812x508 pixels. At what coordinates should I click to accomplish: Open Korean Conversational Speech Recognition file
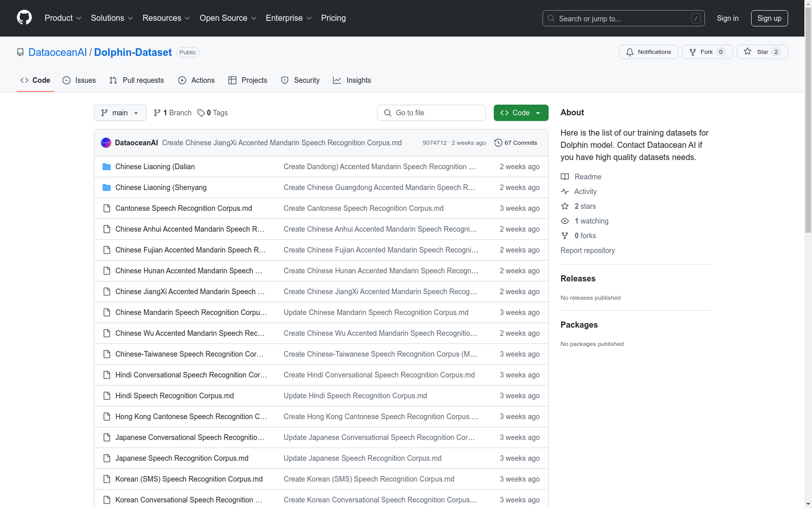[x=189, y=500]
